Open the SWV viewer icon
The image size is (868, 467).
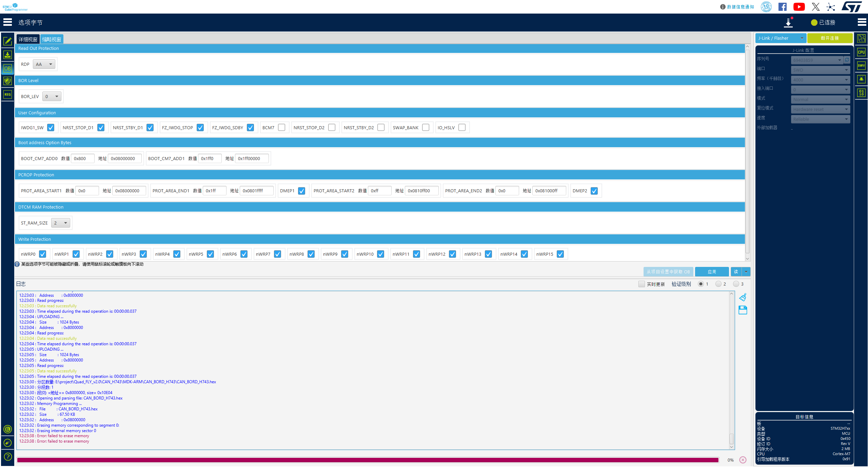click(862, 65)
